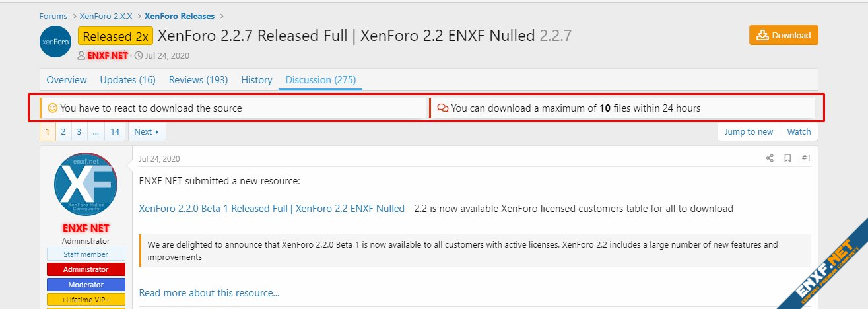
Task: Click the Download button
Action: [784, 36]
